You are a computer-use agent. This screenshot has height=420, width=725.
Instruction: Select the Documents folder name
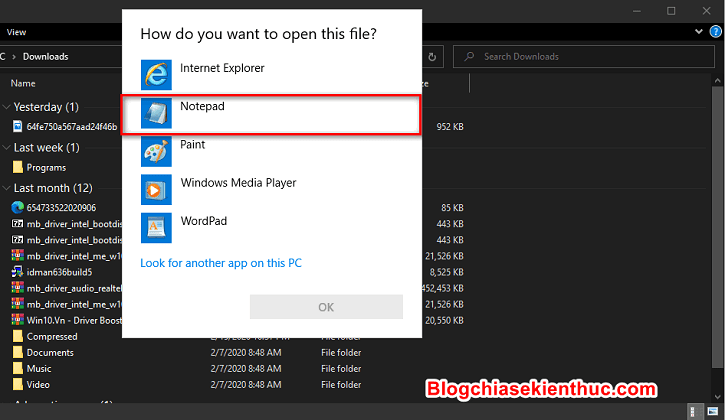pos(50,353)
